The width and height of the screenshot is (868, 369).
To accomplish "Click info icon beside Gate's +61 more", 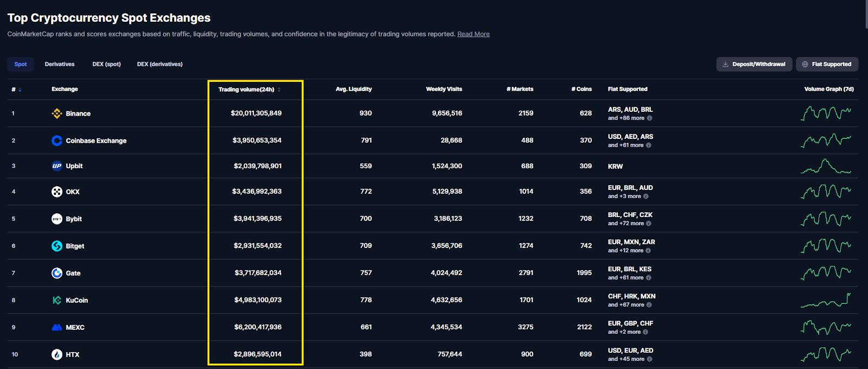I will point(648,278).
